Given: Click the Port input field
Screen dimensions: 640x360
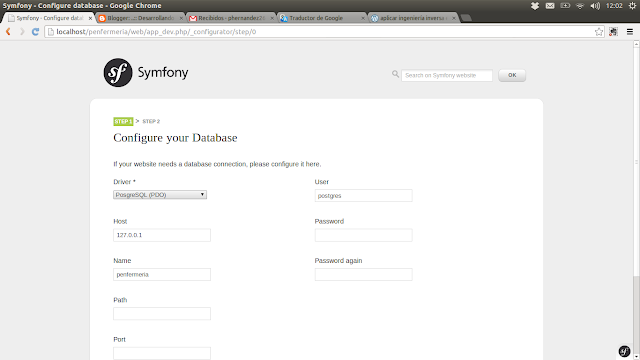Looking at the screenshot, I should 162,353.
